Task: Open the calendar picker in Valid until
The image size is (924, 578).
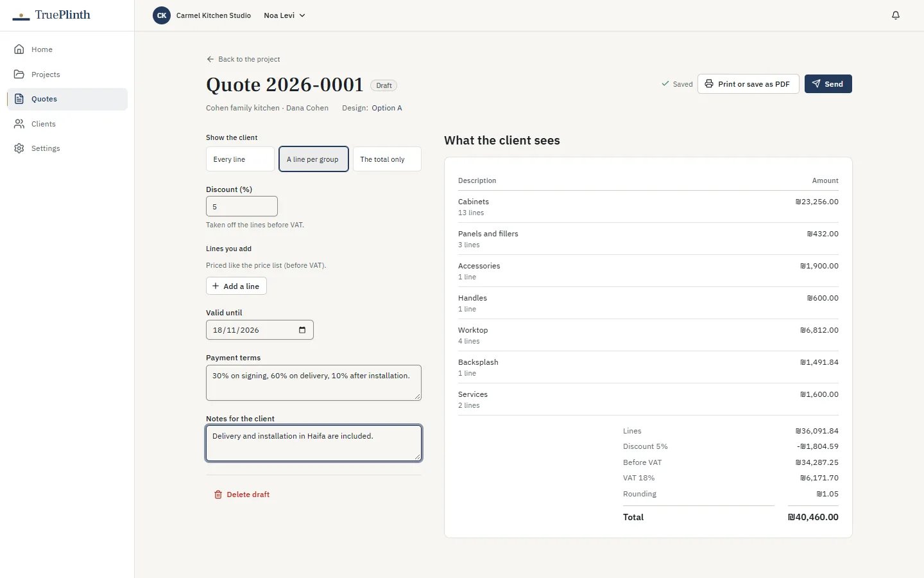Action: tap(302, 330)
